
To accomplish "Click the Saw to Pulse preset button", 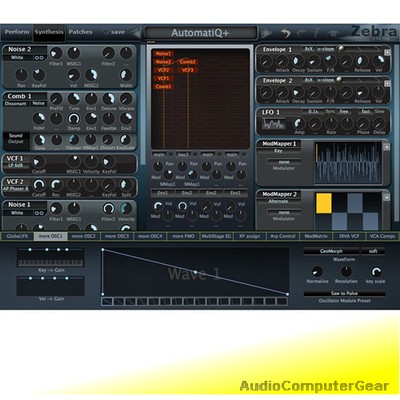I will [x=344, y=294].
